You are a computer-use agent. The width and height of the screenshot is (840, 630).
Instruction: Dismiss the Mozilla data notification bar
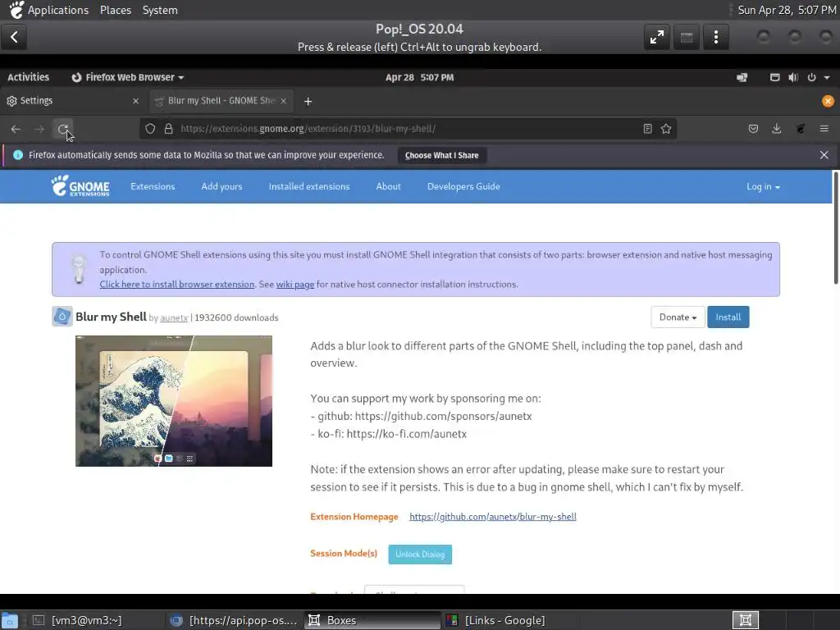(x=824, y=155)
